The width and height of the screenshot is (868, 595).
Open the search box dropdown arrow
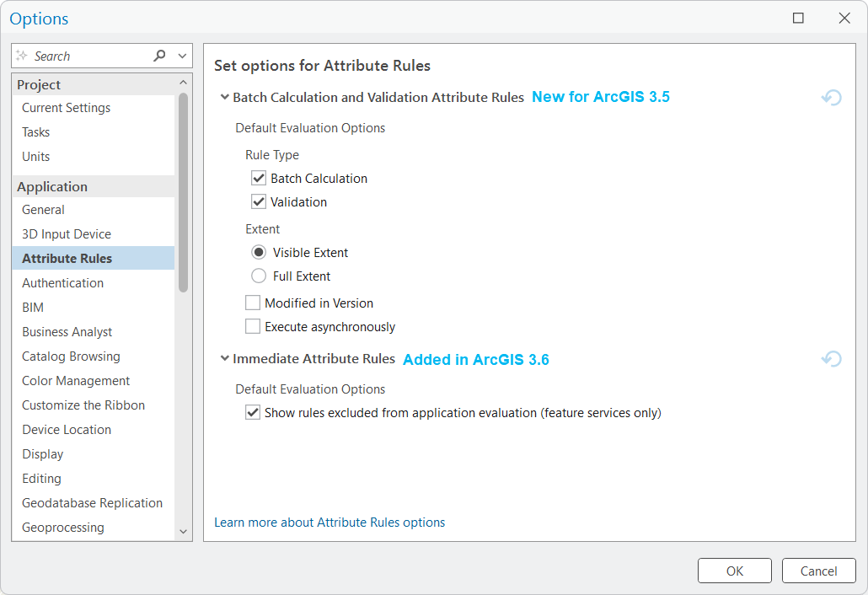click(x=182, y=55)
